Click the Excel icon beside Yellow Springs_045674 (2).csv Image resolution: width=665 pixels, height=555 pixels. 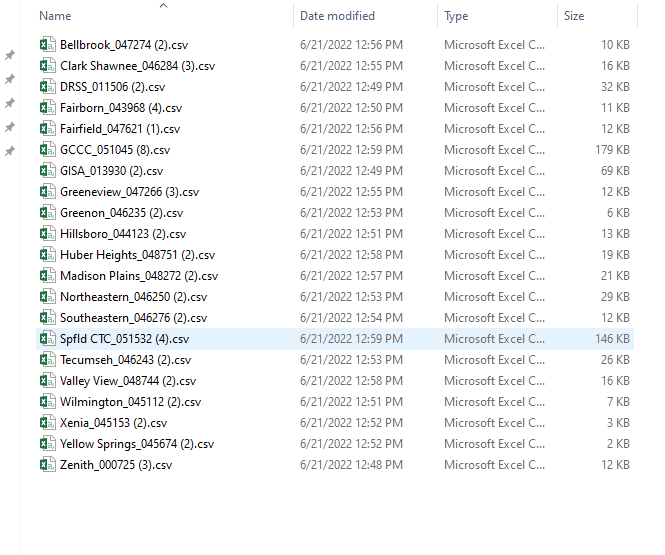(x=48, y=443)
